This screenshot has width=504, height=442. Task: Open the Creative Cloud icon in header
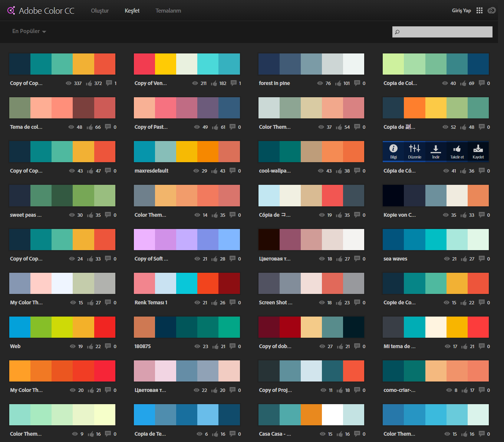pos(492,10)
